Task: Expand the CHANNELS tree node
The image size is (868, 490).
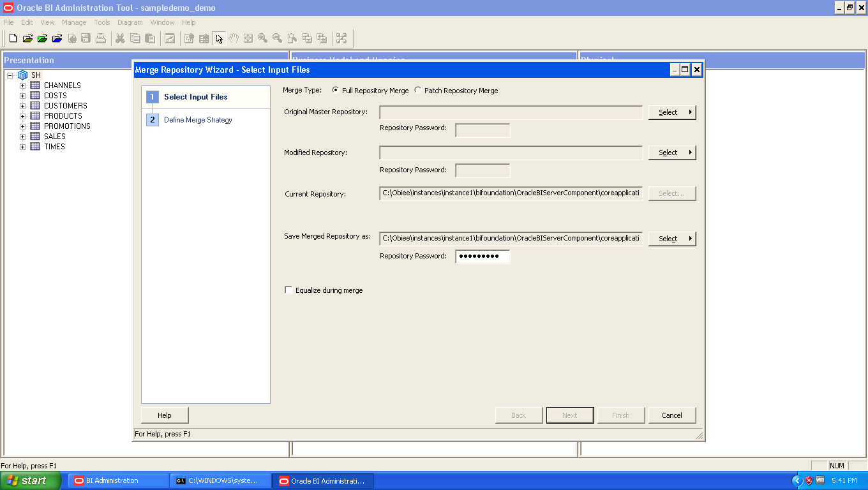Action: (x=23, y=85)
